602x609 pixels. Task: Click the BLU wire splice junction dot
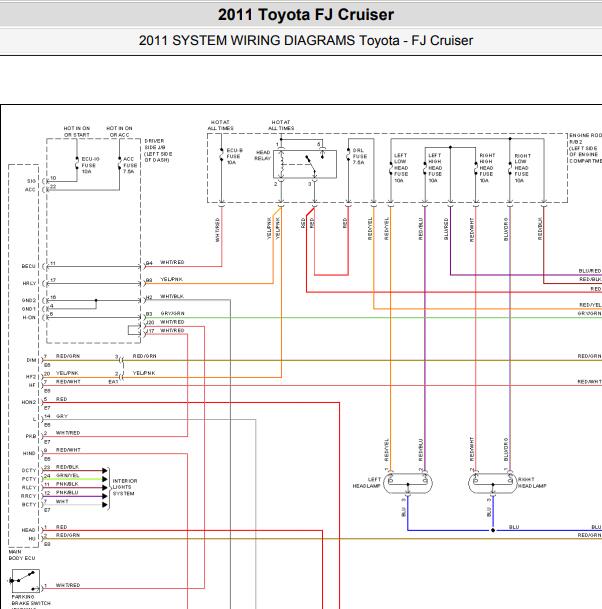[493, 530]
